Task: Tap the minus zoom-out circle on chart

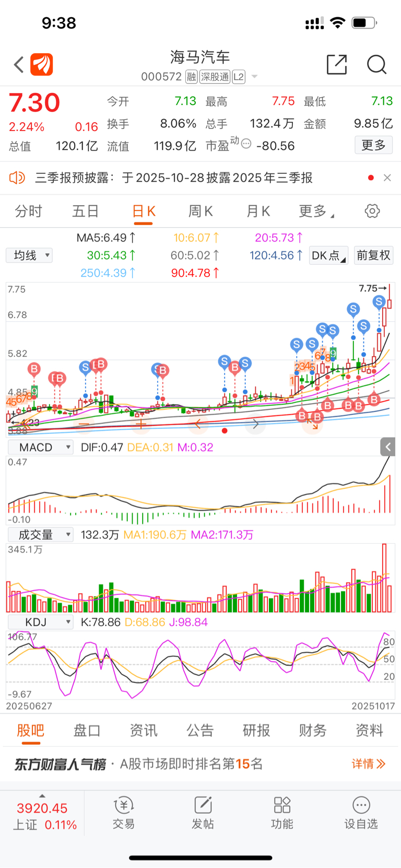Action: pyautogui.click(x=84, y=424)
